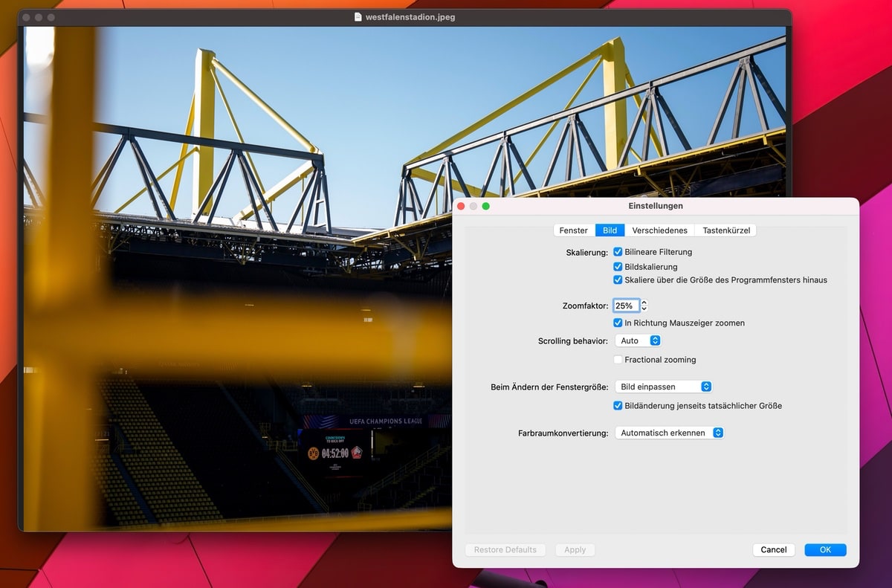Toggle the Bilineare Filterung checkbox
Viewport: 892px width, 588px height.
click(x=618, y=252)
